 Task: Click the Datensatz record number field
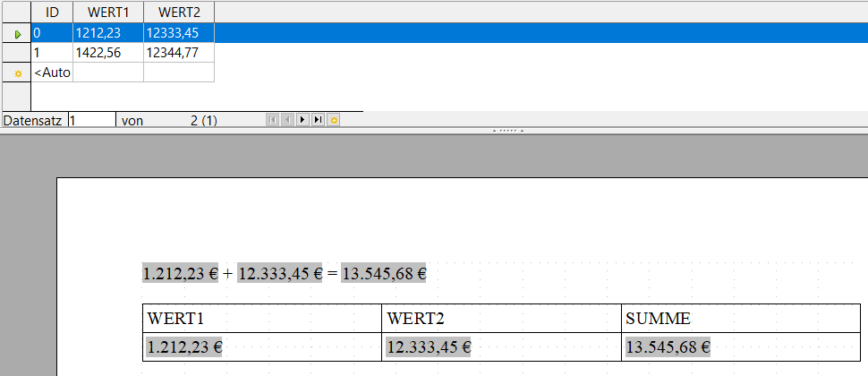coord(92,120)
